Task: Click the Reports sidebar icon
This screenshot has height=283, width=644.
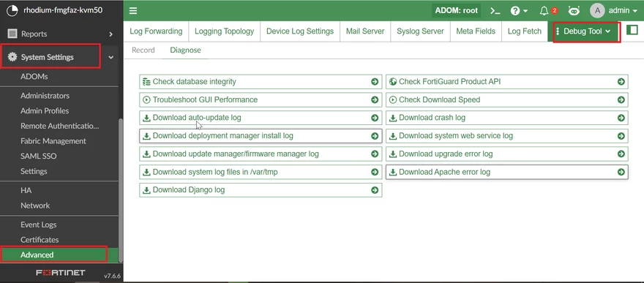Action: coord(12,34)
